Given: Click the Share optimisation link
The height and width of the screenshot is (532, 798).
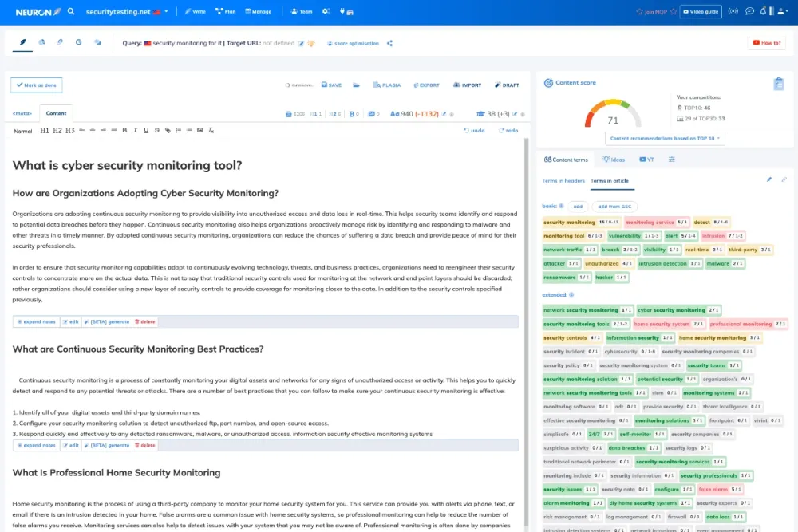Looking at the screenshot, I should 354,44.
